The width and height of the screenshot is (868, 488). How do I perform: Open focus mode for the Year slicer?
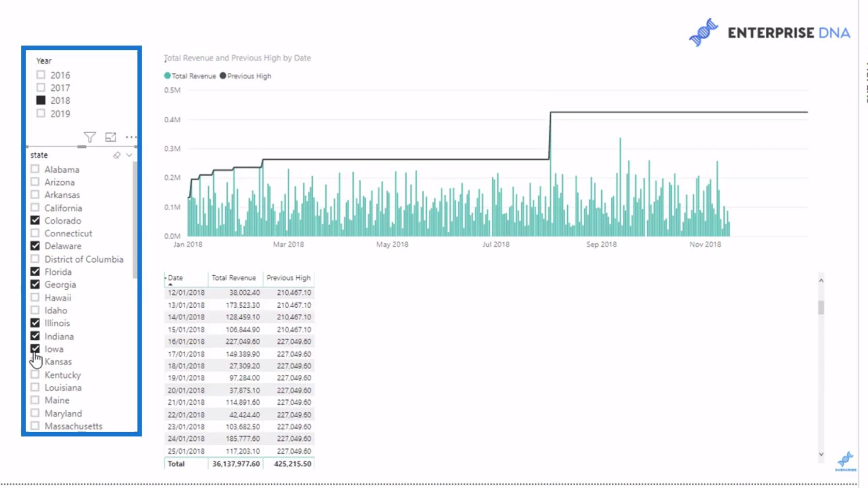(111, 137)
